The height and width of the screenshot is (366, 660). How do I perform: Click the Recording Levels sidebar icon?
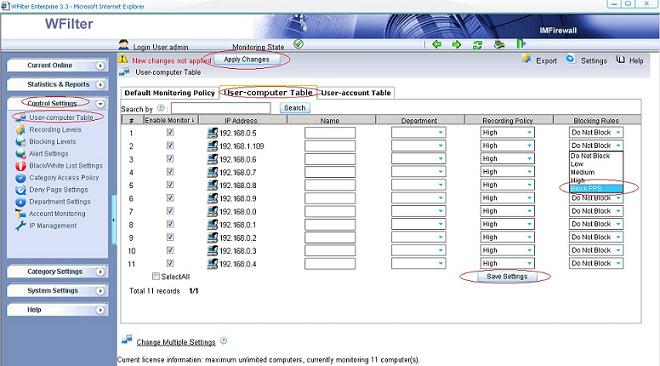point(21,130)
